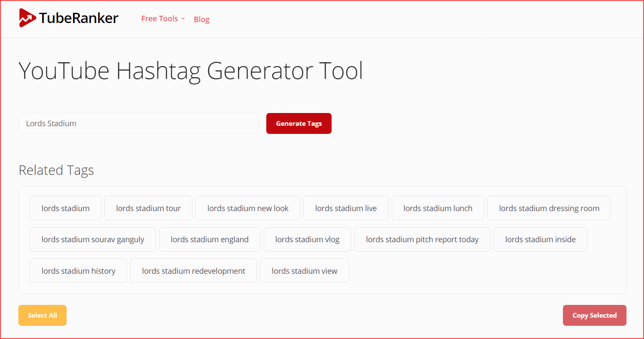The height and width of the screenshot is (339, 644).
Task: Select the 'lords stadium redevelopment' tag
Action: coord(193,270)
